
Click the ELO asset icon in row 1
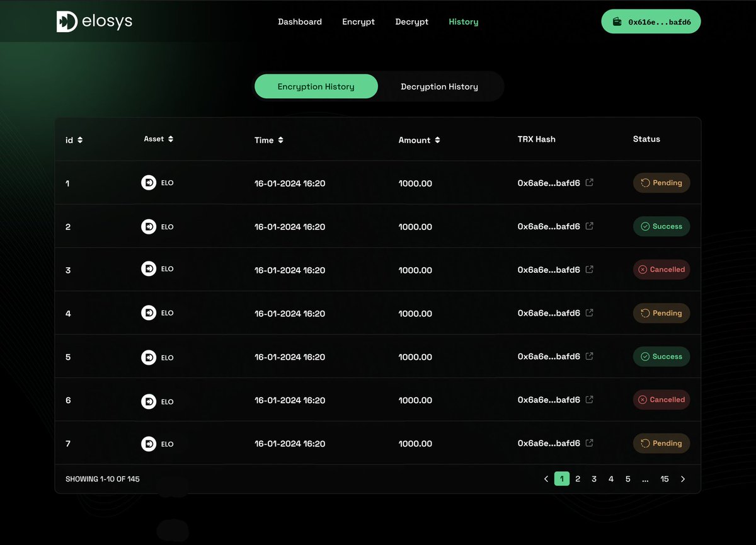[x=149, y=183]
